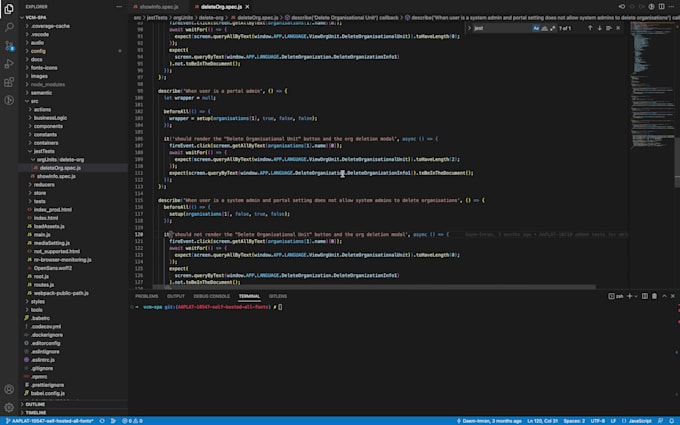Open the errors and warnings count in the status bar

132,421
